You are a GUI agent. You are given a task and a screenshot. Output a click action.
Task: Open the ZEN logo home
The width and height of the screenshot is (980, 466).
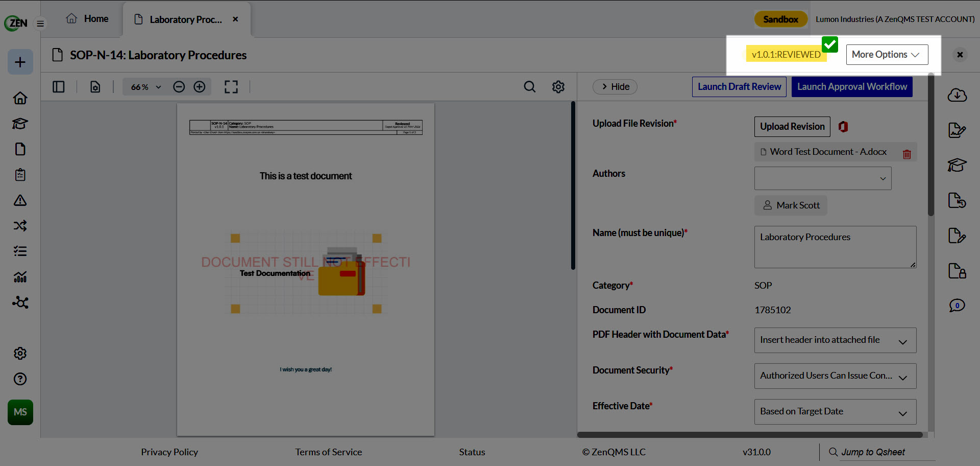[x=16, y=23]
